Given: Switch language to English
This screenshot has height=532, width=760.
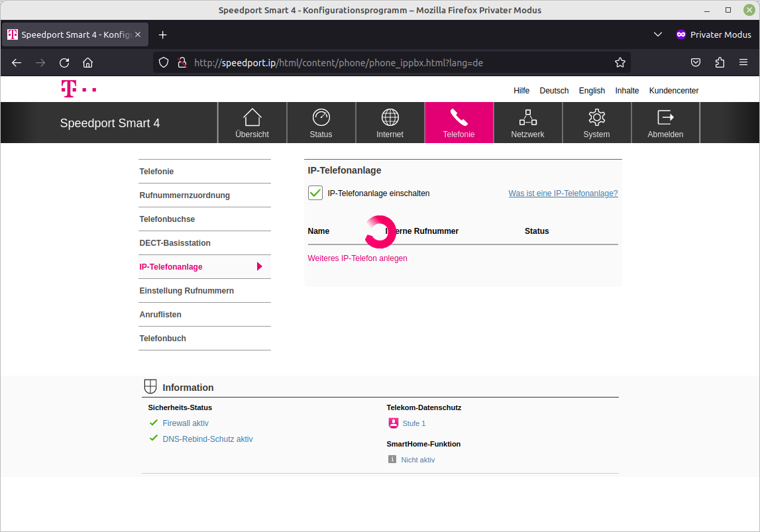Looking at the screenshot, I should pyautogui.click(x=592, y=91).
